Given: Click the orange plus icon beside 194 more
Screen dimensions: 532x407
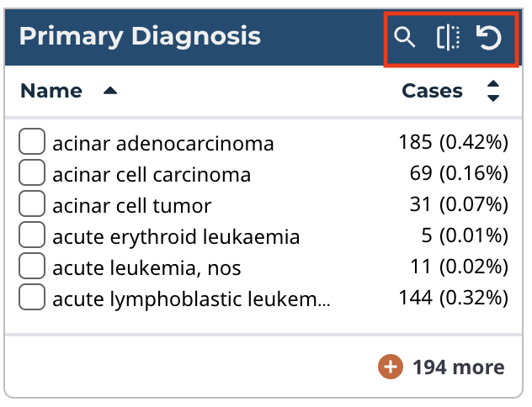Looking at the screenshot, I should pyautogui.click(x=390, y=367).
